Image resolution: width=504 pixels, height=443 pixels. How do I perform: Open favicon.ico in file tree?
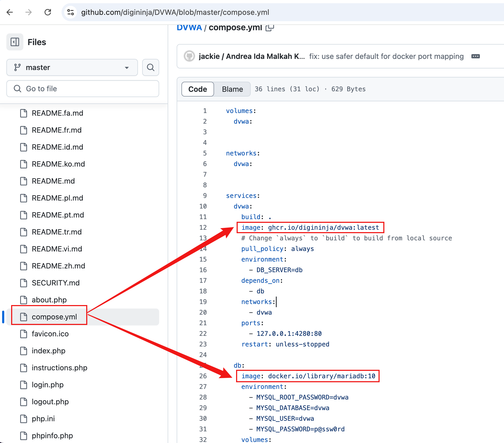click(50, 334)
